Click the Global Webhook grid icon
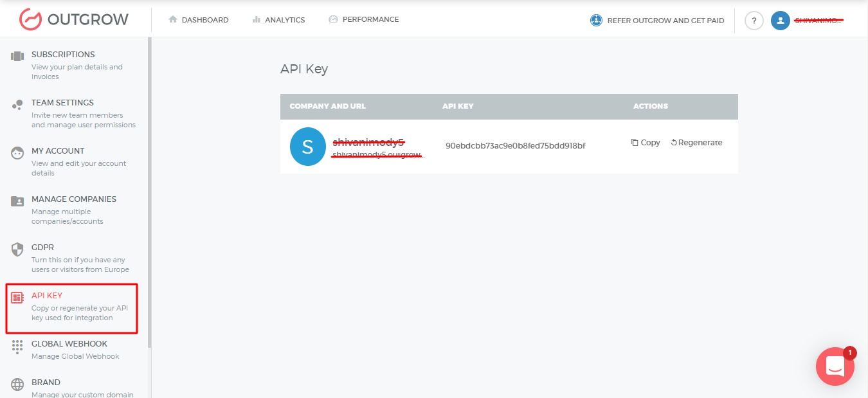Image resolution: width=868 pixels, height=398 pixels. pos(17,346)
